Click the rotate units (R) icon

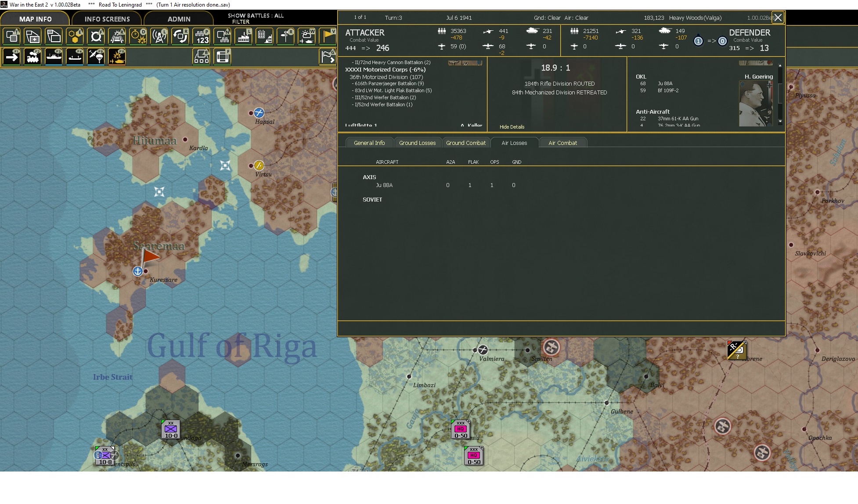click(180, 36)
